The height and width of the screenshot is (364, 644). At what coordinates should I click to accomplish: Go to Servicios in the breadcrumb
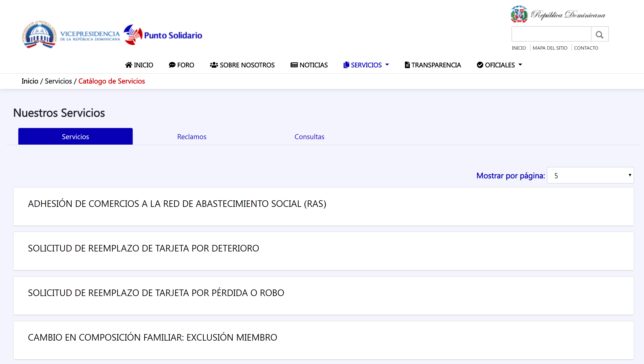(58, 81)
